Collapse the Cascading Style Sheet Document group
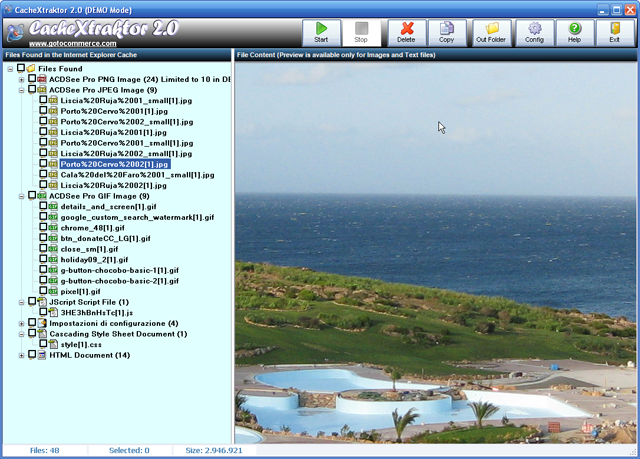640x459 pixels. 21,335
